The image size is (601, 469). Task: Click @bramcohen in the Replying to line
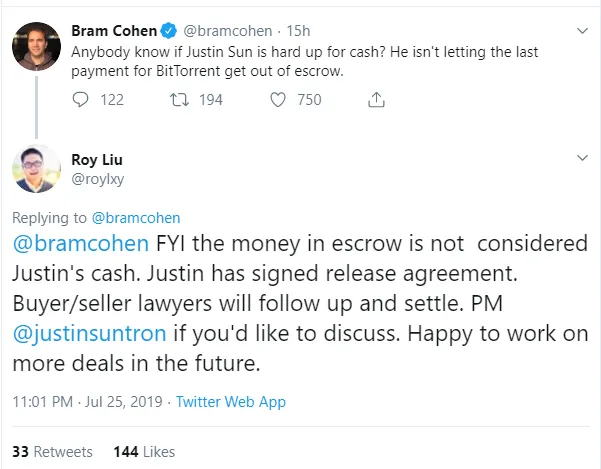(135, 217)
